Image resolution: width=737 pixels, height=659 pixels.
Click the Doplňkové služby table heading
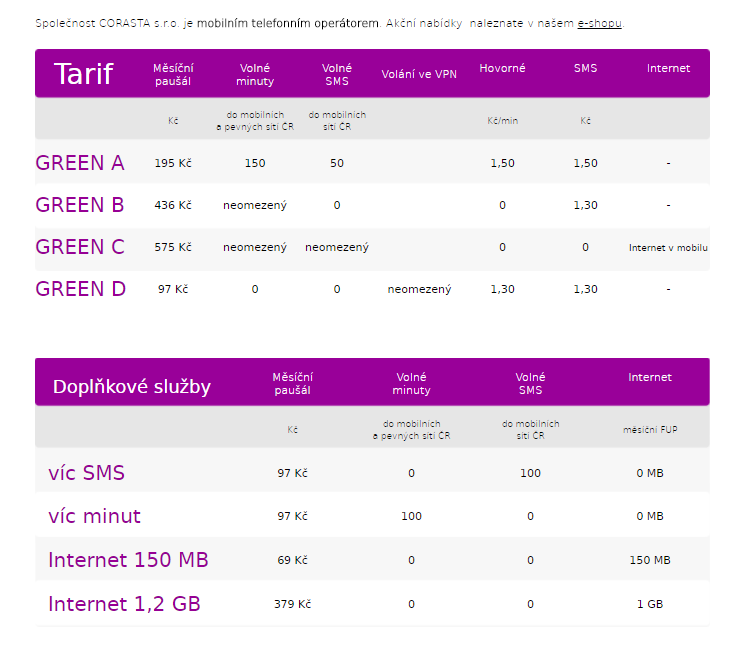pyautogui.click(x=132, y=386)
